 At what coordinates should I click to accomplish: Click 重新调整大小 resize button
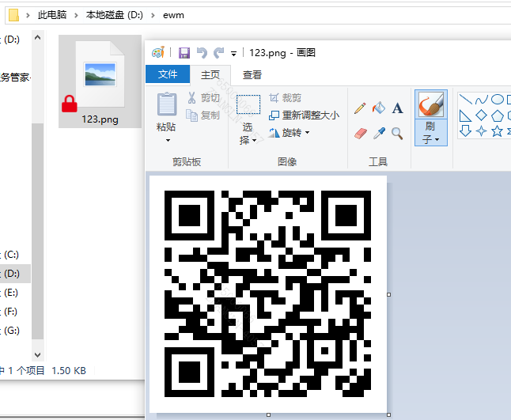304,115
